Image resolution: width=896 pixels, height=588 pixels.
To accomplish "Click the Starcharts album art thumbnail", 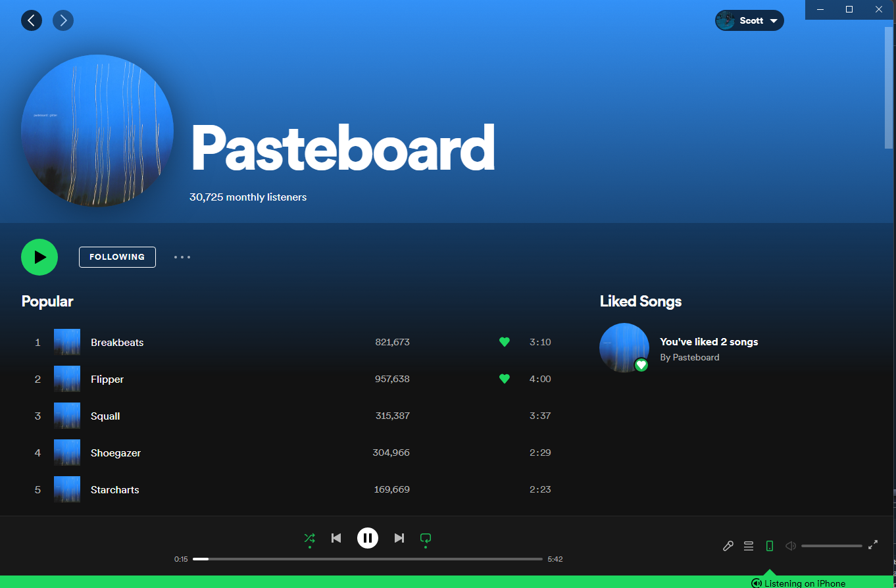I will click(67, 489).
